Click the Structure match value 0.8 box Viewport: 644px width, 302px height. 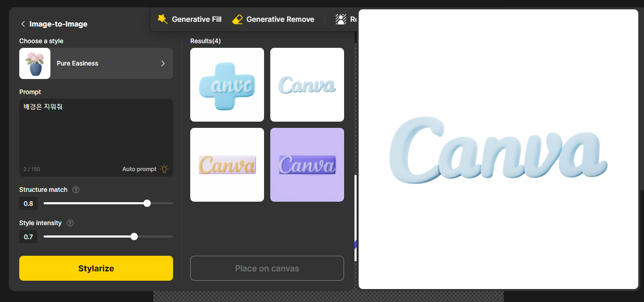(x=28, y=203)
